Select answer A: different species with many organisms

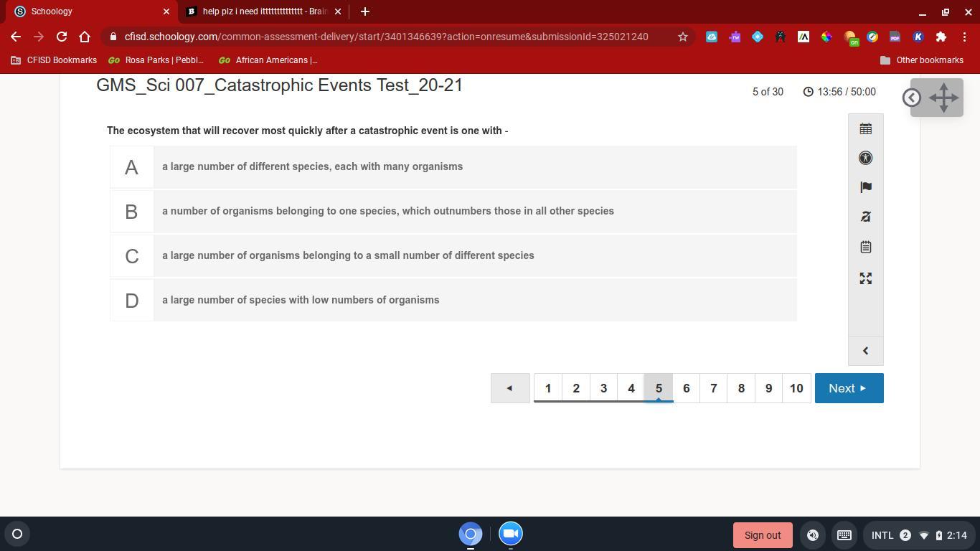point(453,167)
